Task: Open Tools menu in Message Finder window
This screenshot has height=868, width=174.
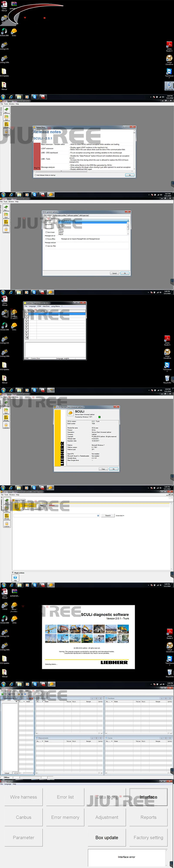Action: tap(7, 495)
